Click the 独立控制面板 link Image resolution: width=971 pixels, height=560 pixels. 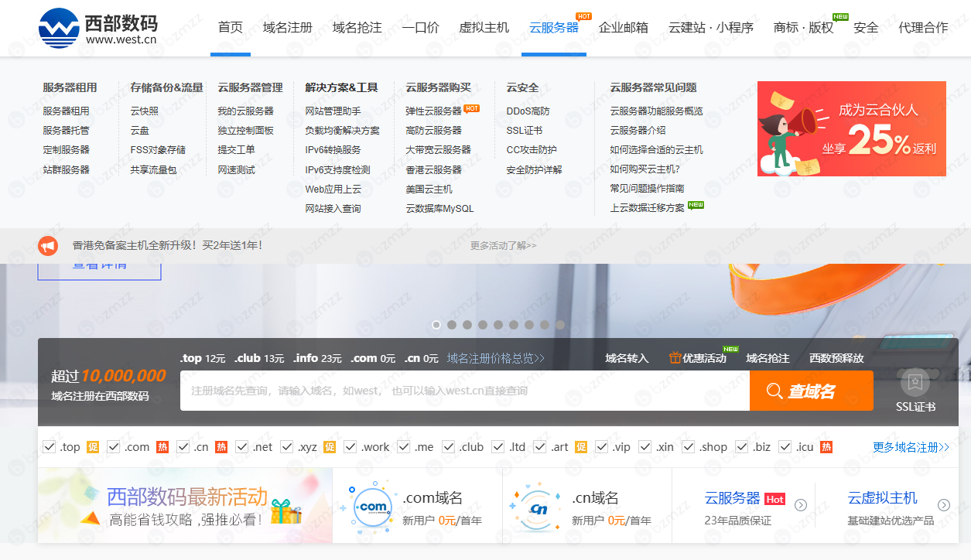coord(246,131)
